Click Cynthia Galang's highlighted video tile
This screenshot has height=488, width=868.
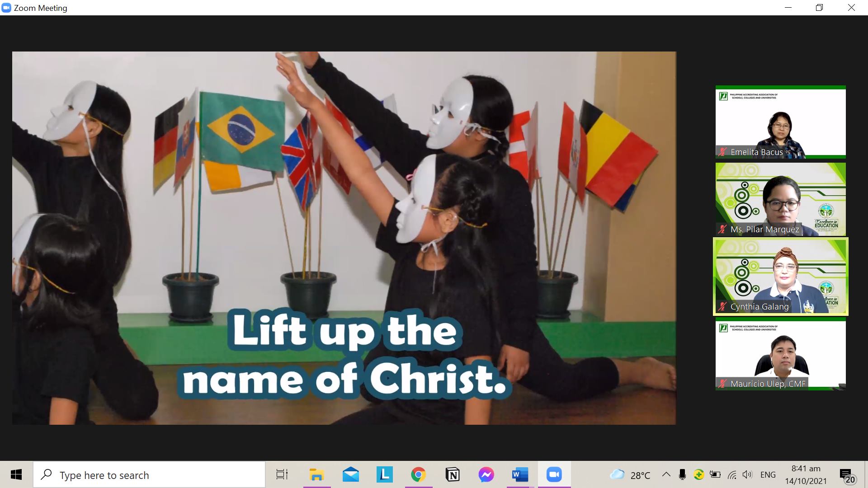pos(780,276)
